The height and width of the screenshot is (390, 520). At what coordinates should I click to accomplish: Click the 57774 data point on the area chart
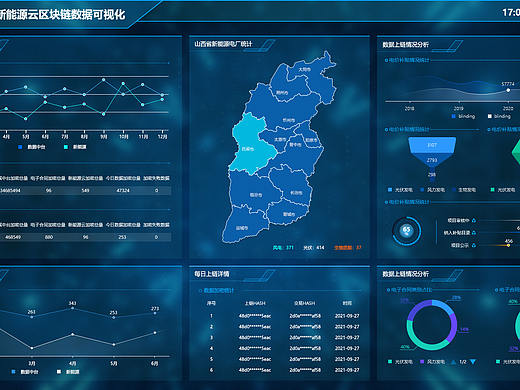tap(508, 90)
